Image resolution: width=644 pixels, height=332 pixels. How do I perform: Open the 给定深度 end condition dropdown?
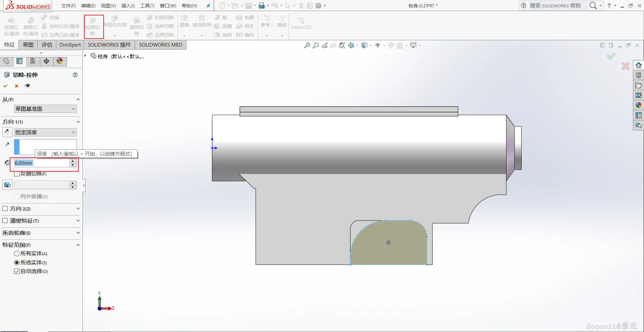tap(45, 132)
